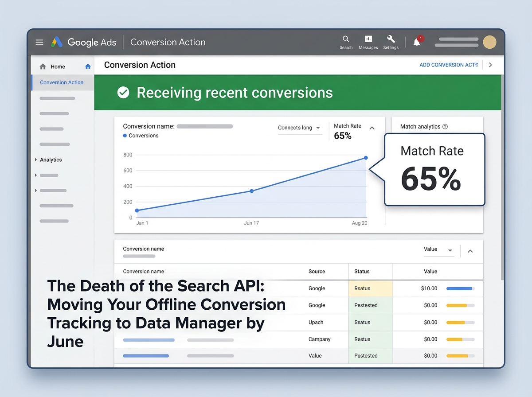Open the Messages icon

[x=368, y=42]
